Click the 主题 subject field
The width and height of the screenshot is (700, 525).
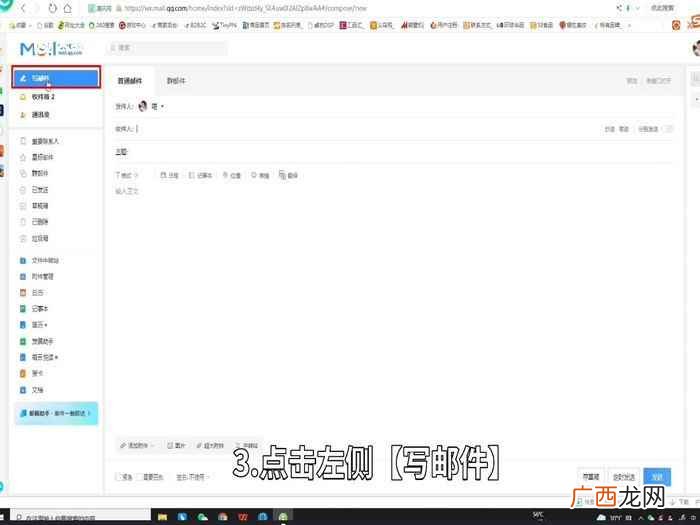coord(393,152)
